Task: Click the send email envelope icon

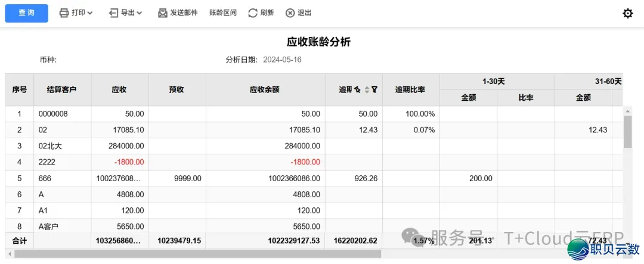Action: tap(163, 13)
